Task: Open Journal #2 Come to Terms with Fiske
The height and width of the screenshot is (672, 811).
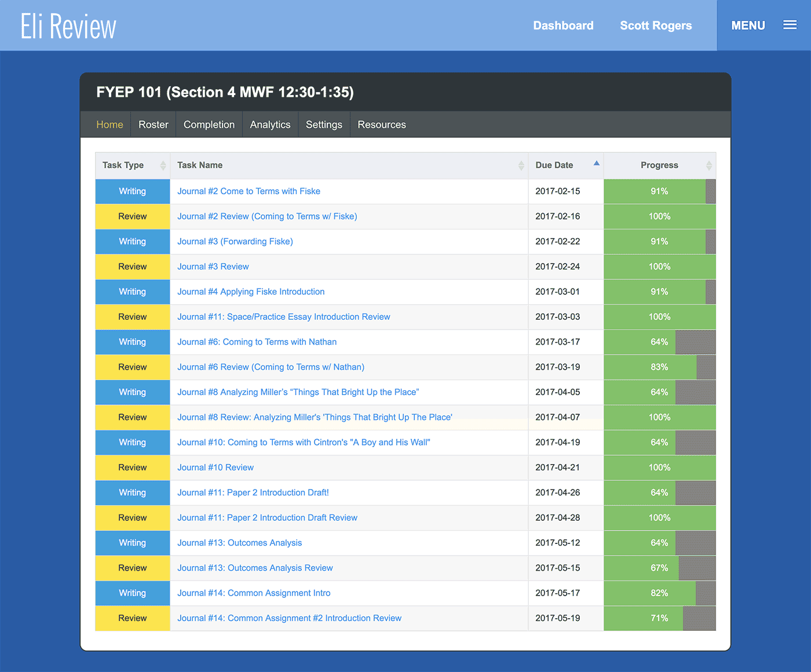Action: click(x=249, y=191)
